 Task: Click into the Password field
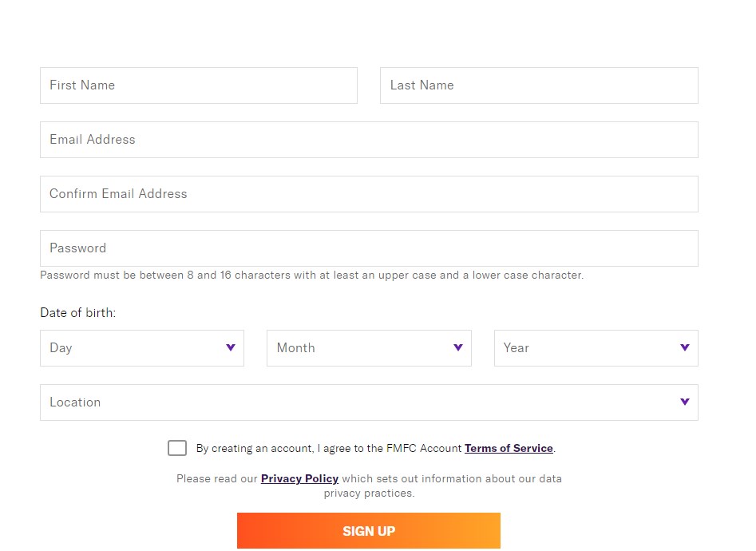coord(369,248)
